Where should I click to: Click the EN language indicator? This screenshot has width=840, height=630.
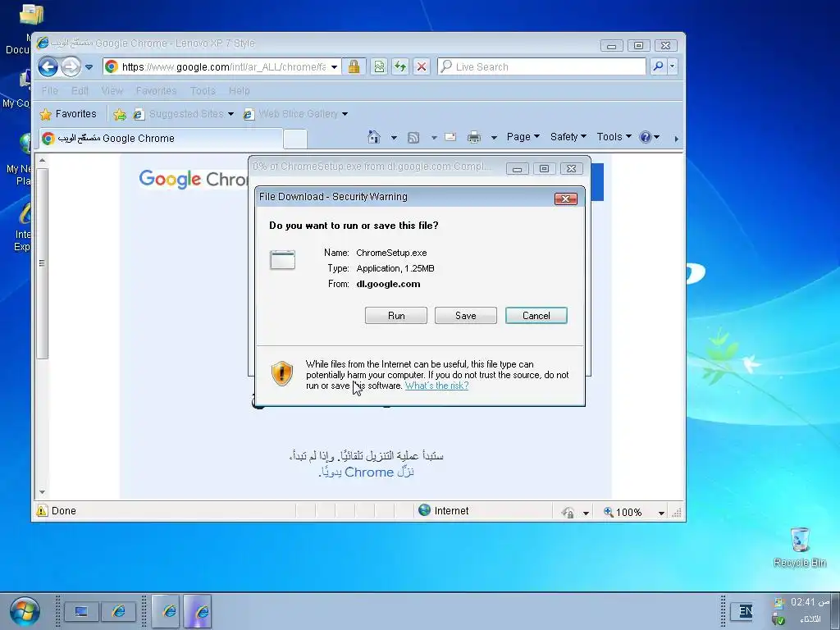point(745,610)
